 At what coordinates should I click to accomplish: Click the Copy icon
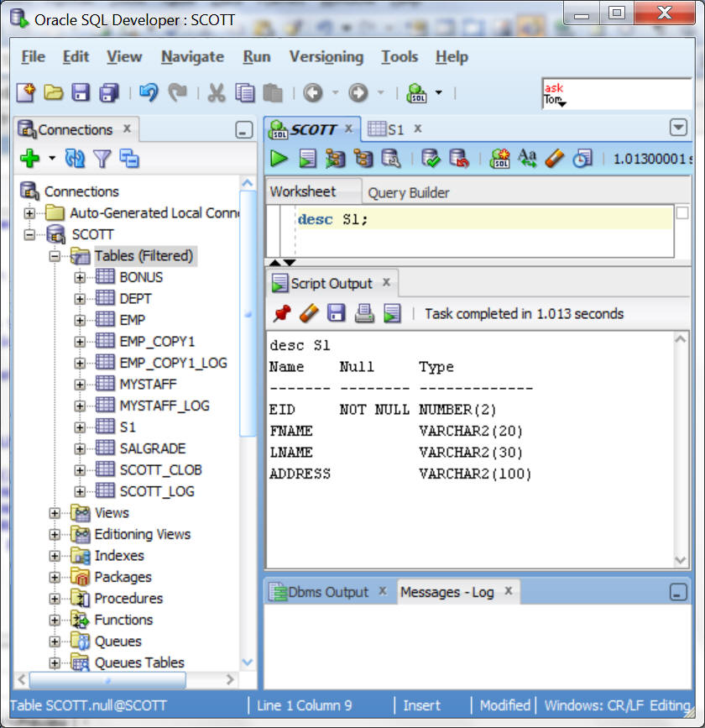click(x=244, y=93)
